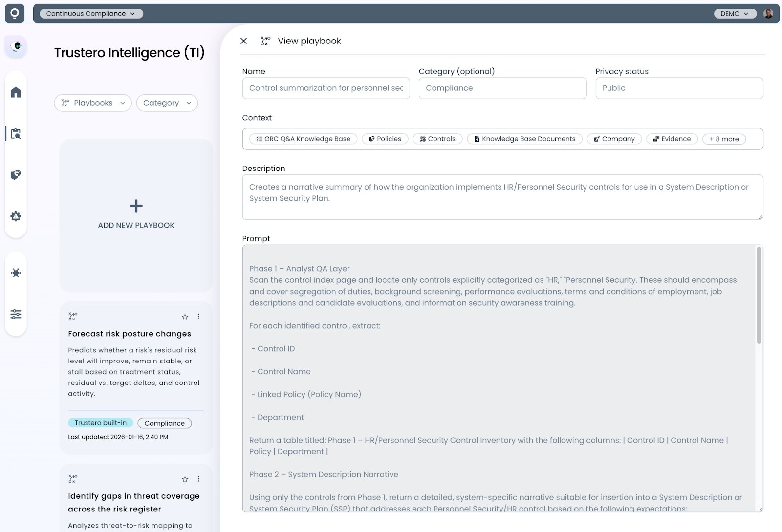
Task: Go to Home via sidebar icon
Action: tap(16, 92)
